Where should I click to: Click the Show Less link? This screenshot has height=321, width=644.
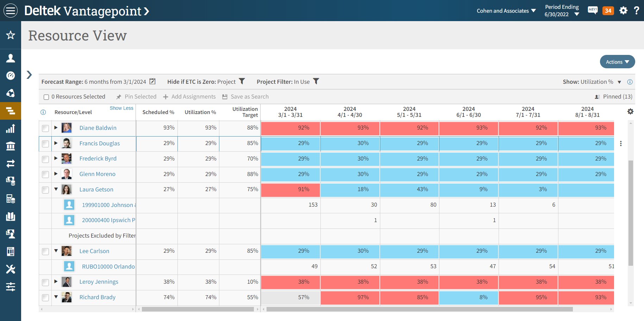121,108
